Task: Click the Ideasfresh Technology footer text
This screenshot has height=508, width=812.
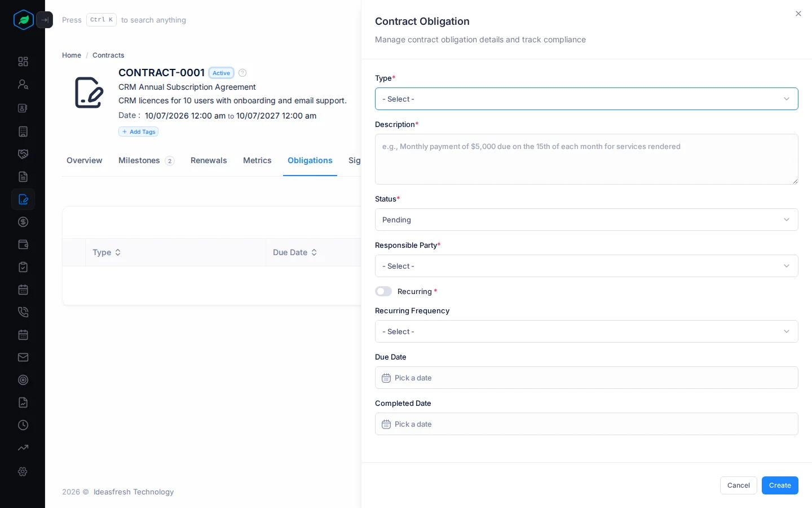Action: [x=134, y=492]
